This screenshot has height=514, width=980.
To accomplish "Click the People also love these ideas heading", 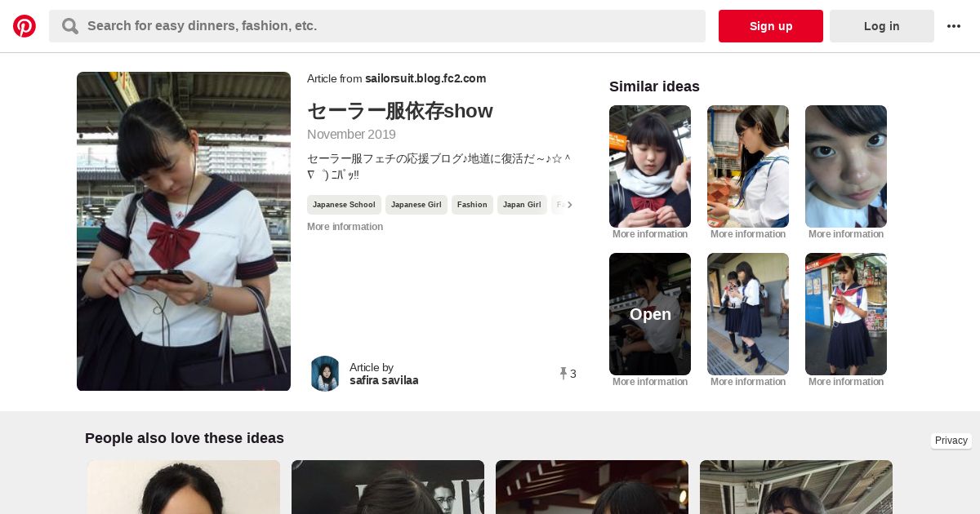I will pyautogui.click(x=185, y=438).
